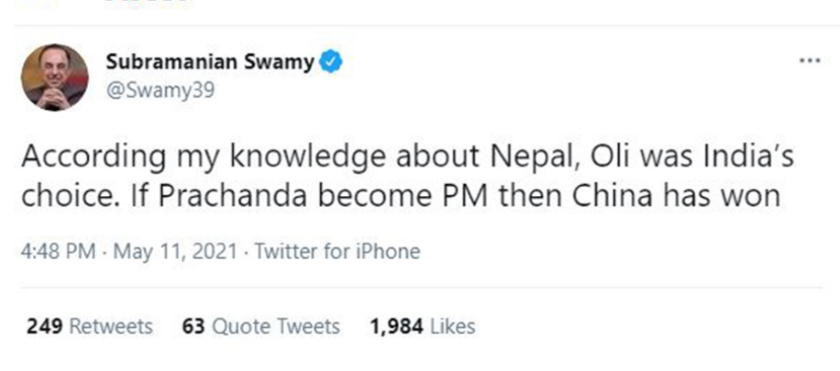Viewport: 840px width, 371px height.
Task: Click the word PM in the tweet
Action: (x=470, y=198)
